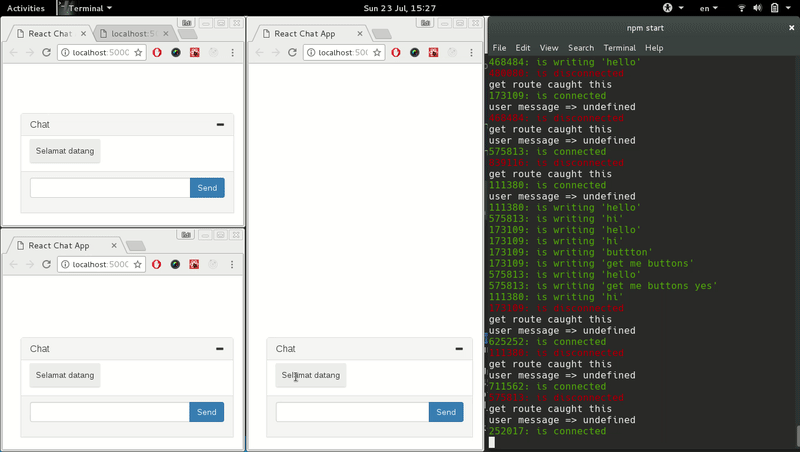Click address bar in middle browser

(x=344, y=52)
